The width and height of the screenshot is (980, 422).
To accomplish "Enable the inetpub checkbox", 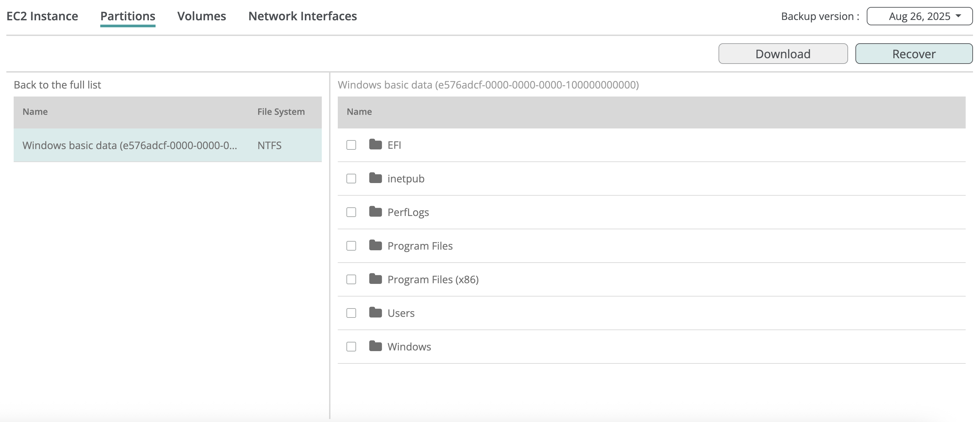I will click(351, 178).
